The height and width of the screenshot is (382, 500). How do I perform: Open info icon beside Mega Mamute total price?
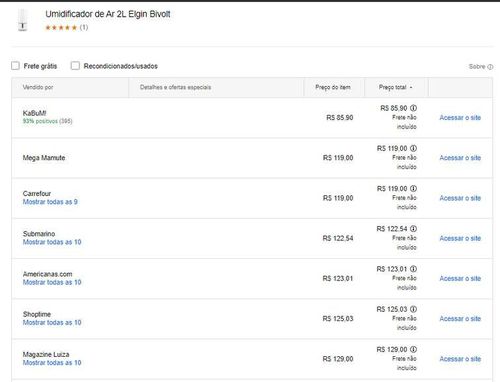(413, 148)
